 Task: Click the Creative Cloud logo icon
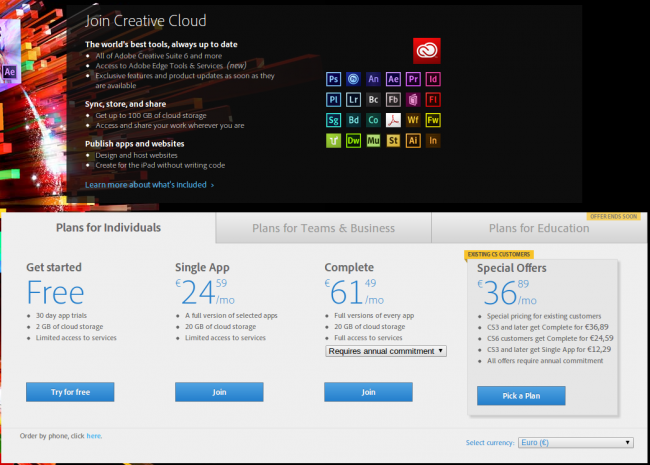[x=427, y=51]
